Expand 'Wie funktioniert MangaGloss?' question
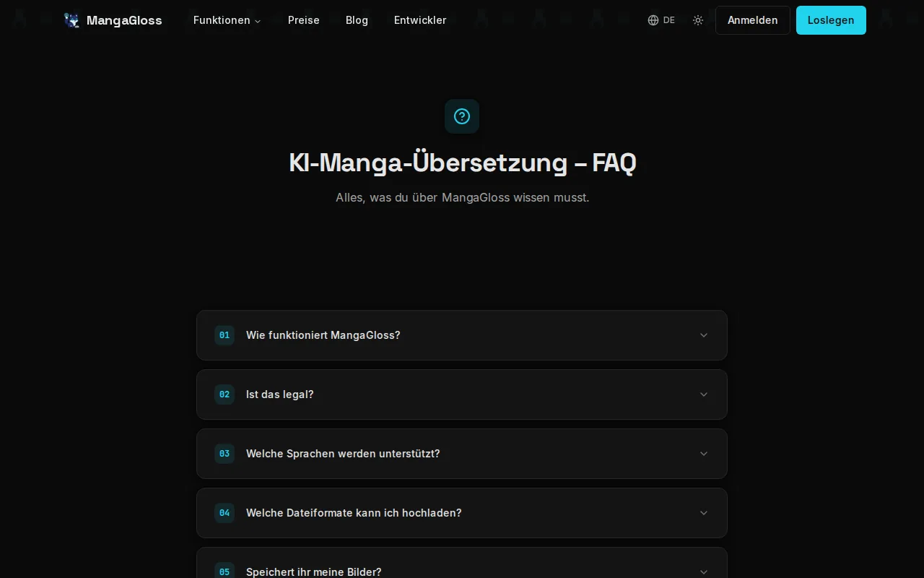 [x=462, y=335]
